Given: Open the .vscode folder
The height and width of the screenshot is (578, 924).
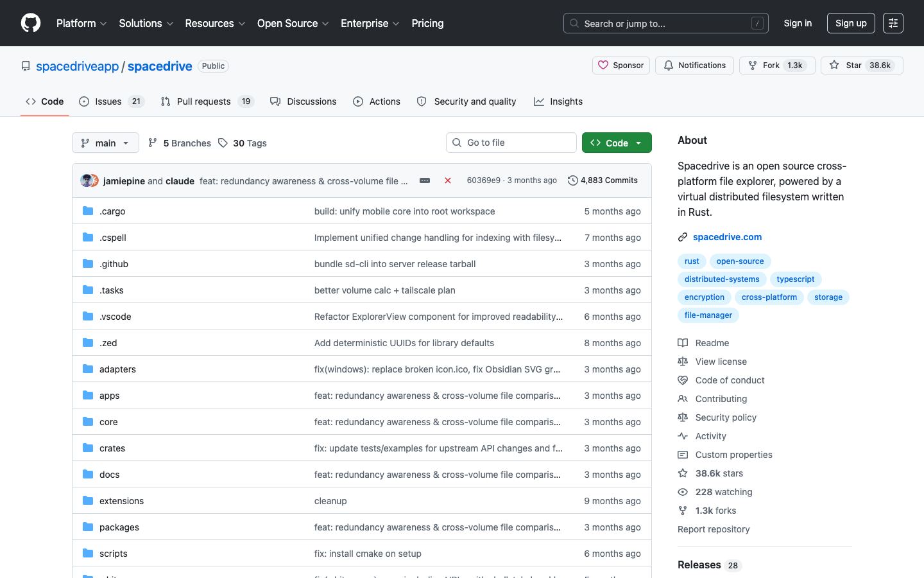Looking at the screenshot, I should coord(116,317).
